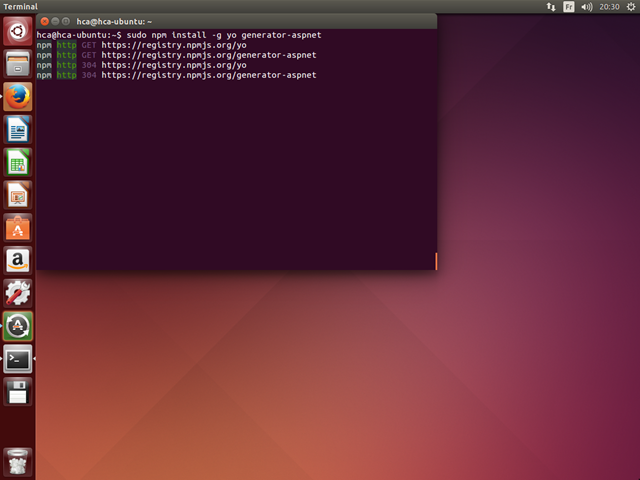Open LibreOffice Writer

click(x=18, y=129)
